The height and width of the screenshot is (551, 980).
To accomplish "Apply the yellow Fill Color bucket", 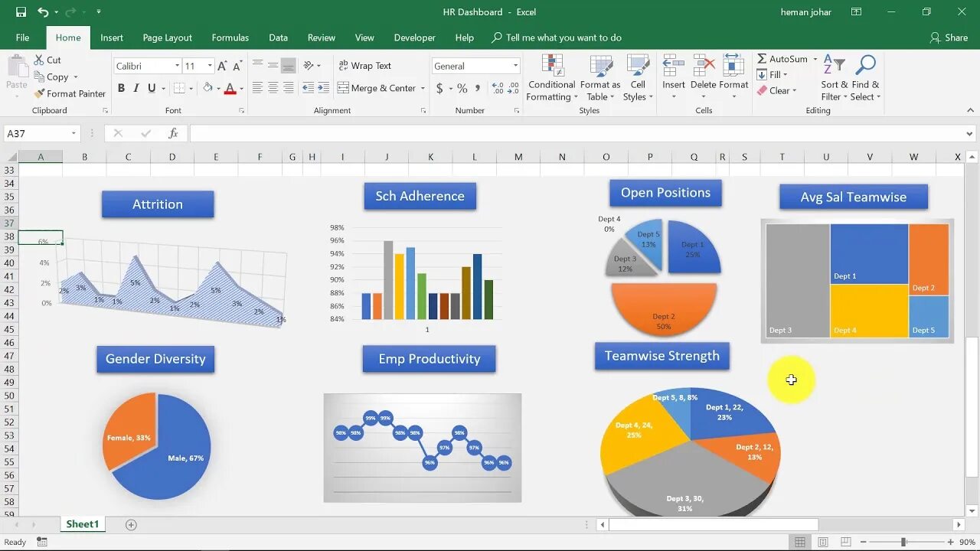I will tap(207, 88).
